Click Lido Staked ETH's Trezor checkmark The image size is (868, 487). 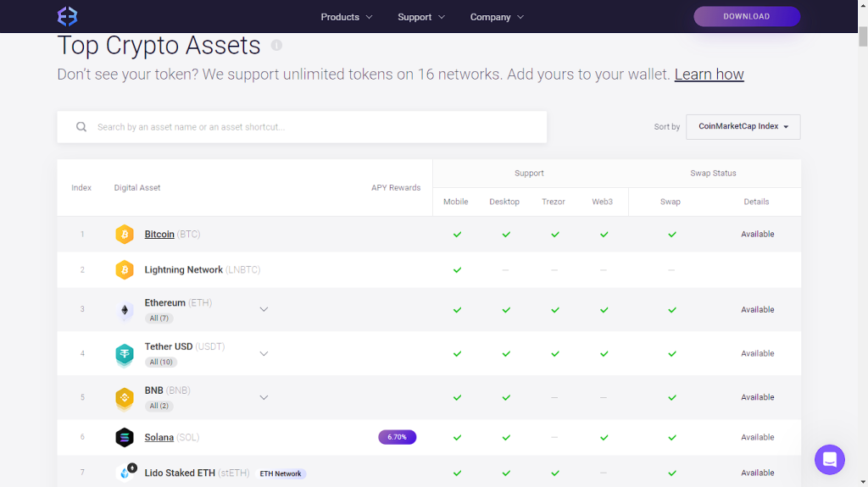pyautogui.click(x=555, y=473)
